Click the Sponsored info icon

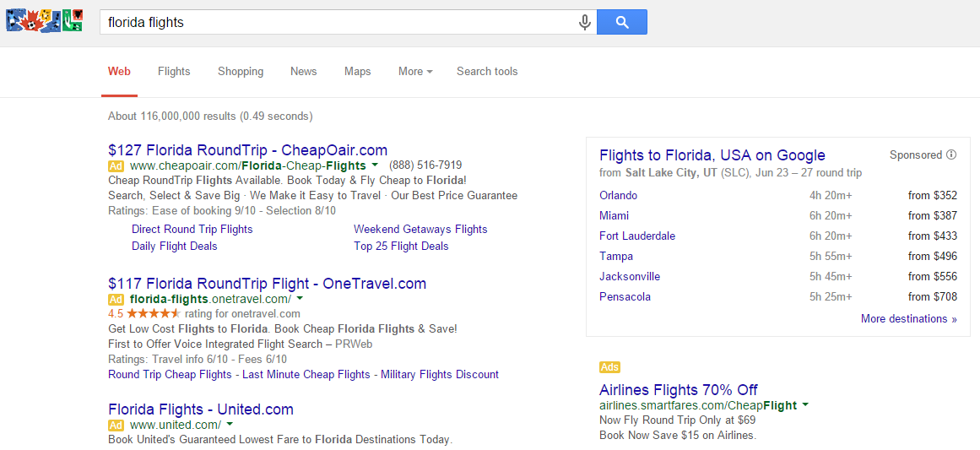pos(951,155)
